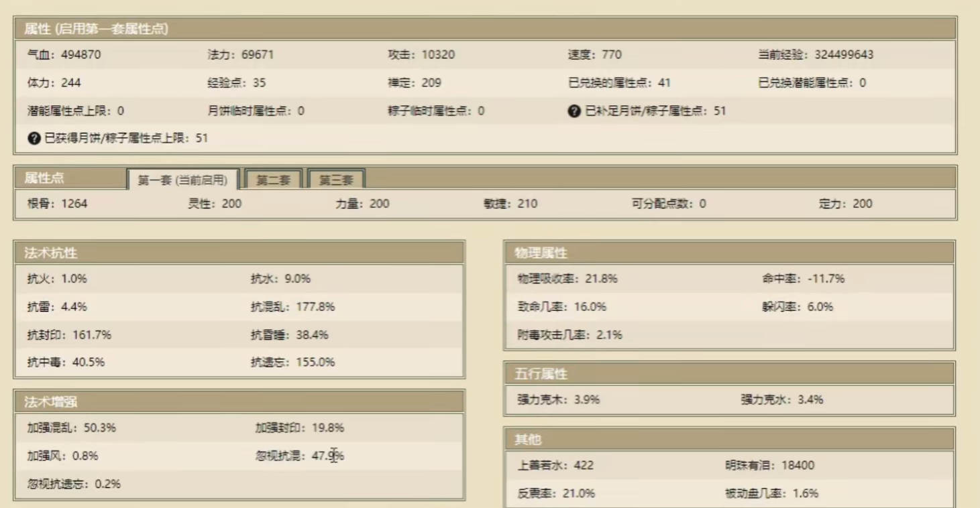Switch to the 第二套 attribute tab
This screenshot has height=508, width=980.
[x=274, y=180]
